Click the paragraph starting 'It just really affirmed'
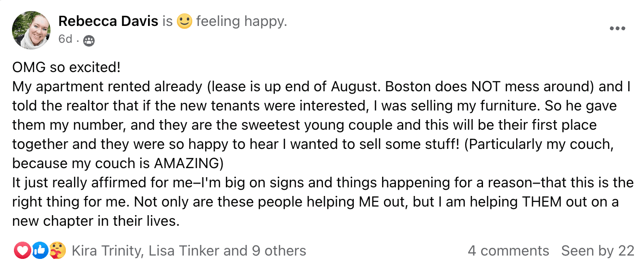 (x=323, y=202)
